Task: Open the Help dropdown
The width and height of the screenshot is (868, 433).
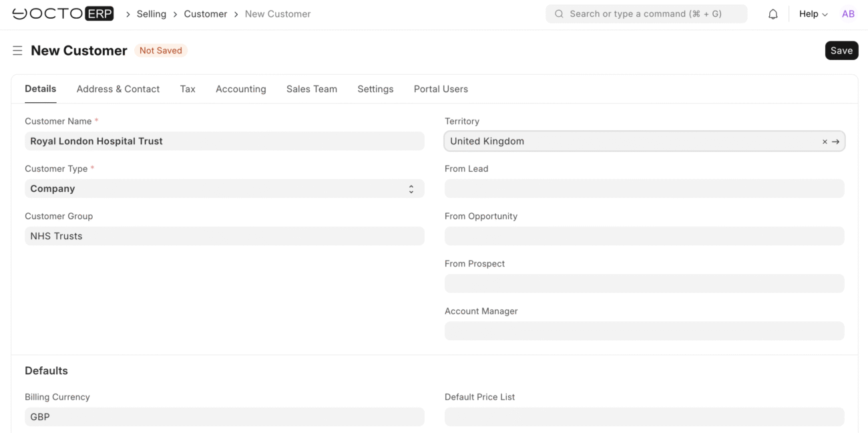Action: tap(813, 14)
